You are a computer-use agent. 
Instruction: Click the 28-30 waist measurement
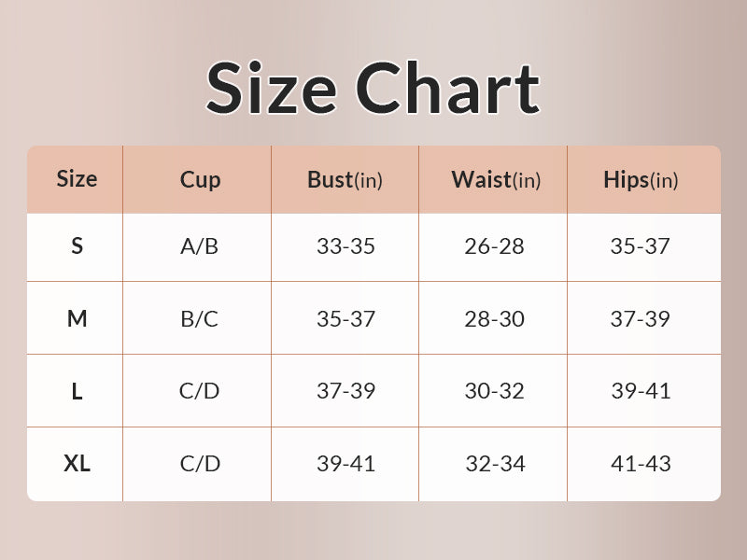click(494, 319)
